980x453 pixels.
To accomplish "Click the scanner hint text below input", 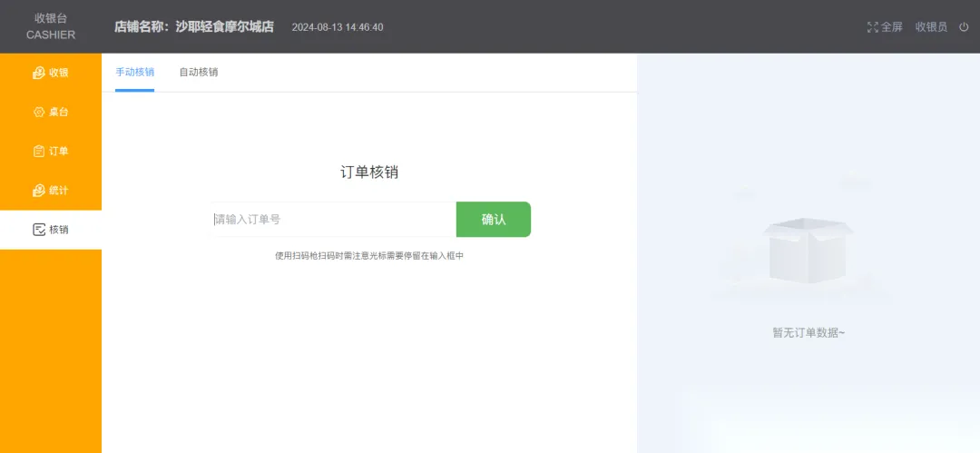I will (368, 256).
